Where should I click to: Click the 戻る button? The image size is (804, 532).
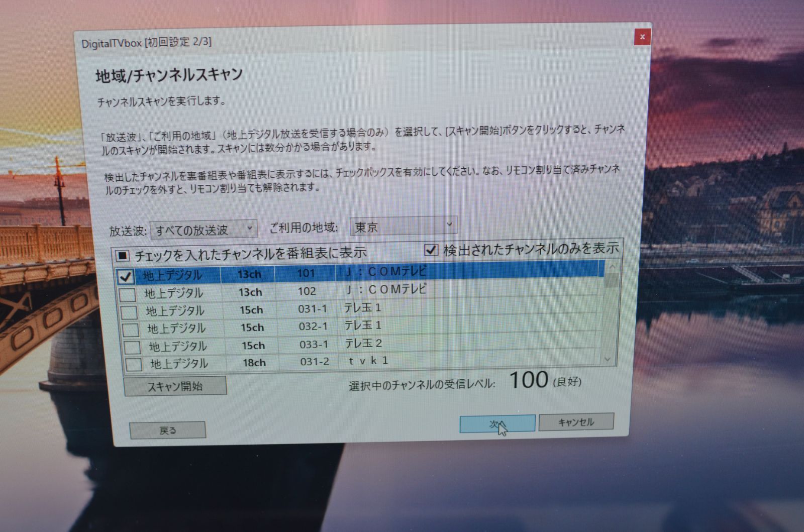pos(167,429)
